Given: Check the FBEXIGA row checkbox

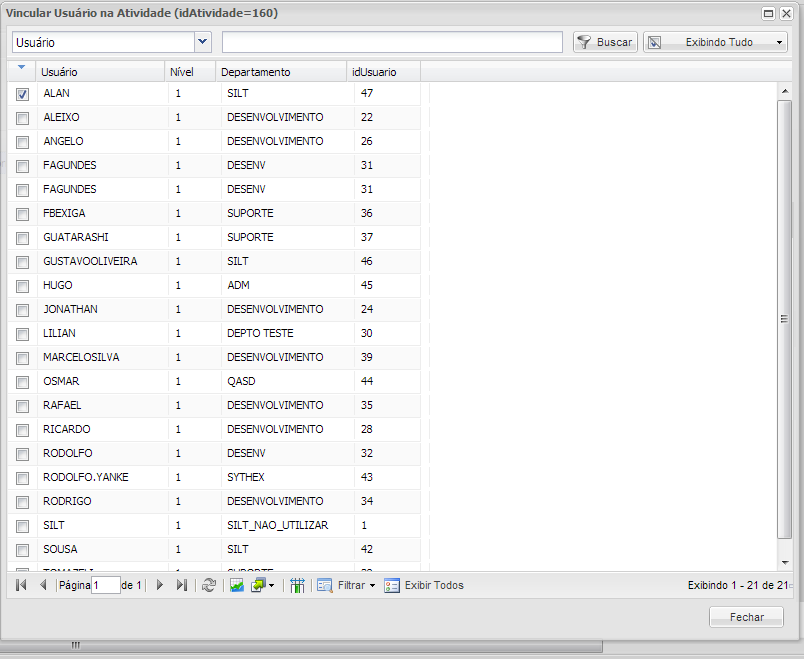Looking at the screenshot, I should (22, 214).
